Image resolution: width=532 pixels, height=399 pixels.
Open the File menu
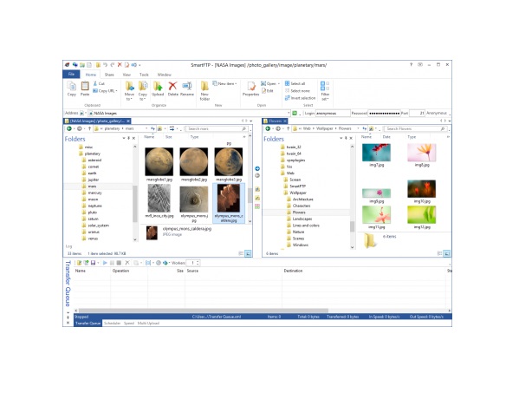point(71,75)
